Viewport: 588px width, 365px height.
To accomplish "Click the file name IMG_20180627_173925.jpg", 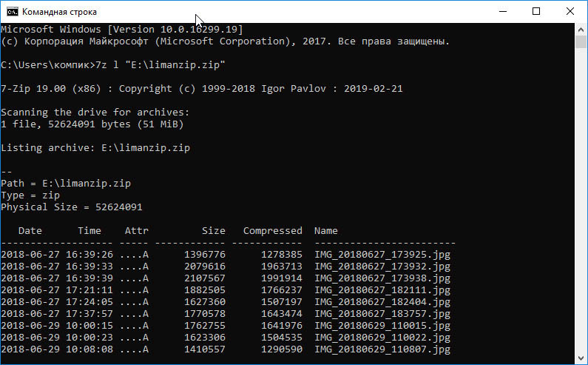I will pos(382,255).
